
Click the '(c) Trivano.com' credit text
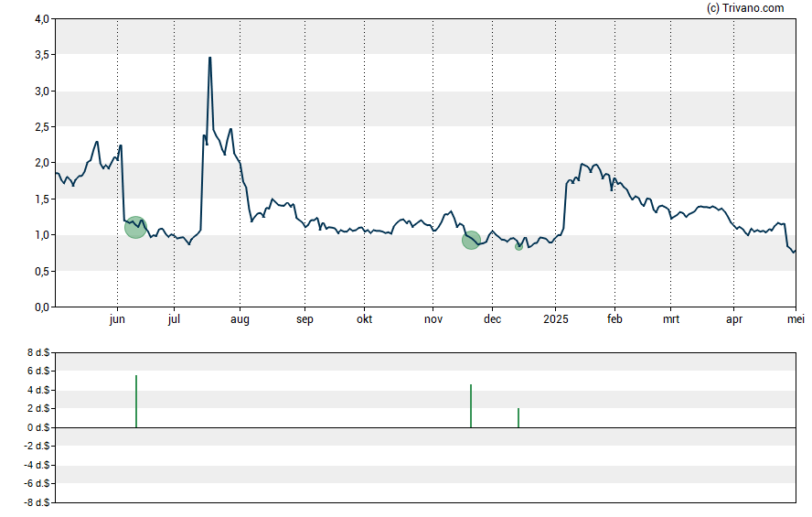[x=745, y=7]
